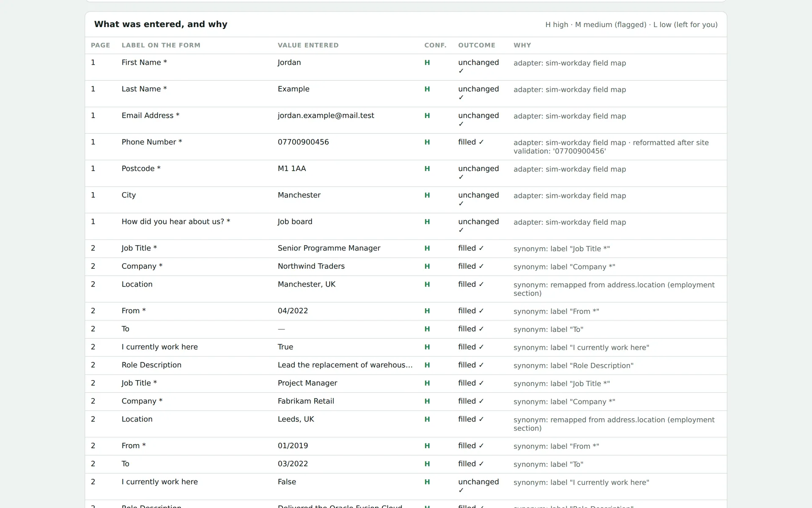Image resolution: width=812 pixels, height=508 pixels.
Task: Click the green 'H' confidence in City row
Action: coord(427,195)
